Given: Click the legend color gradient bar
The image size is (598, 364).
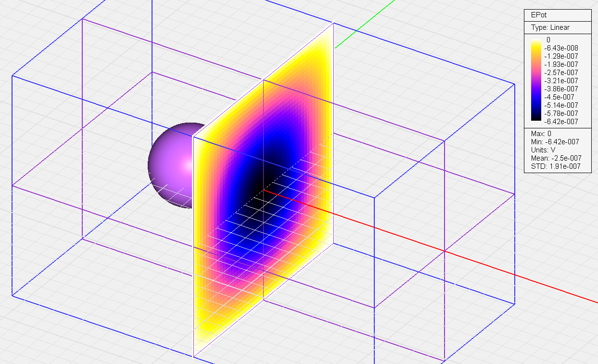Looking at the screenshot, I should click(536, 80).
